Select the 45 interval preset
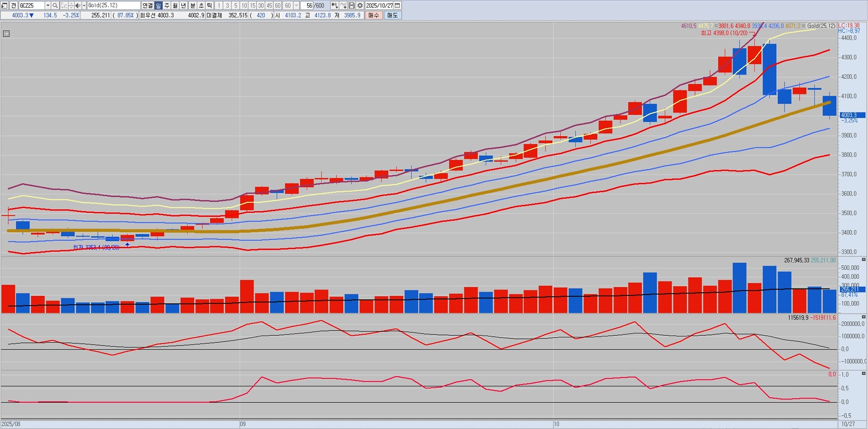This screenshot has height=429, width=868. (x=269, y=5)
